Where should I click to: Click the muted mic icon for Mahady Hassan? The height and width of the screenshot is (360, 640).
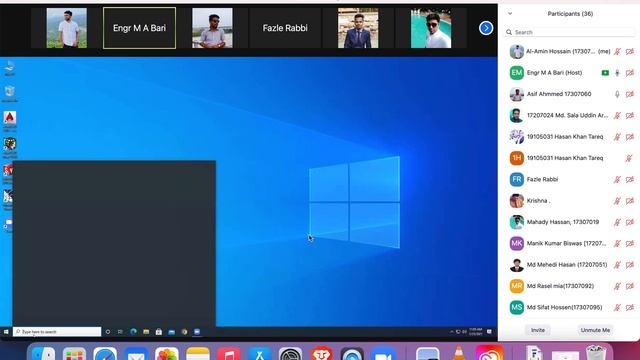[617, 222]
